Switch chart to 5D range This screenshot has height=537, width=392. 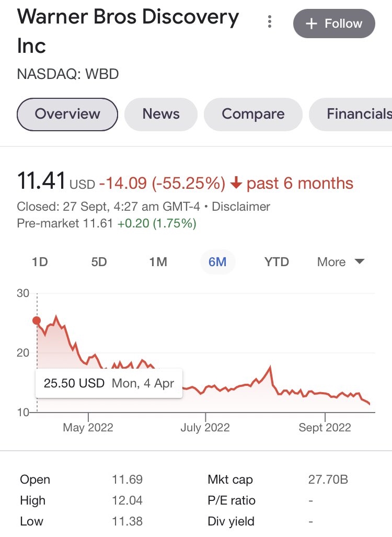99,262
